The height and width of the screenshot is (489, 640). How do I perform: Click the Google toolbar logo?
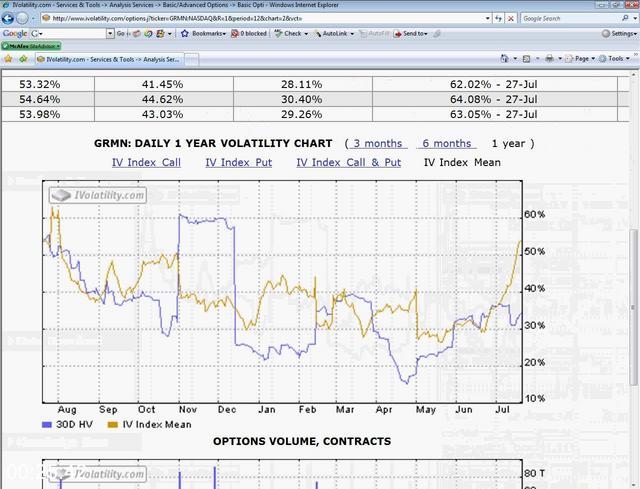pos(15,33)
